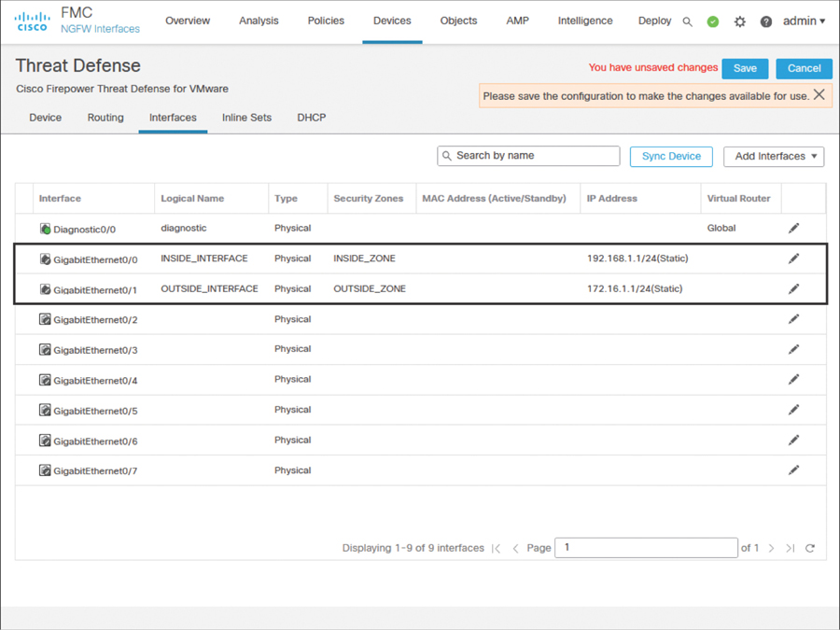Screen dimensions: 840x630
Task: Click the search magnifier icon in header
Action: pos(688,21)
